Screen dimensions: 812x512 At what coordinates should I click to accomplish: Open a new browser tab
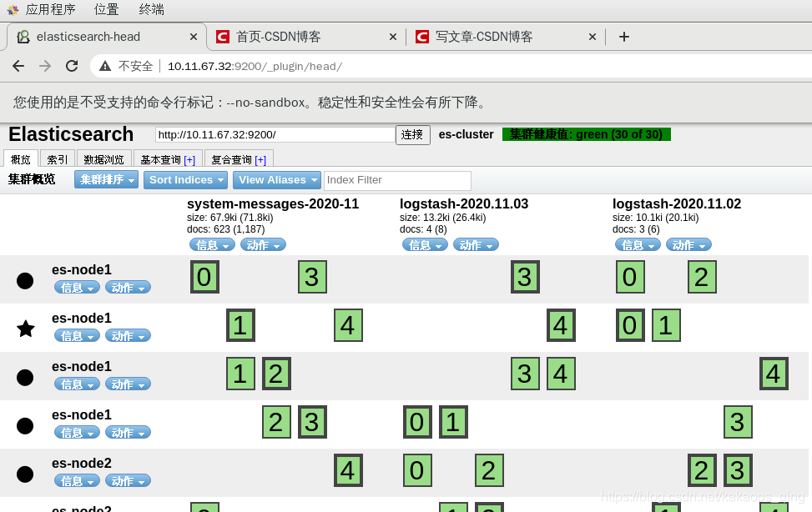click(x=624, y=37)
